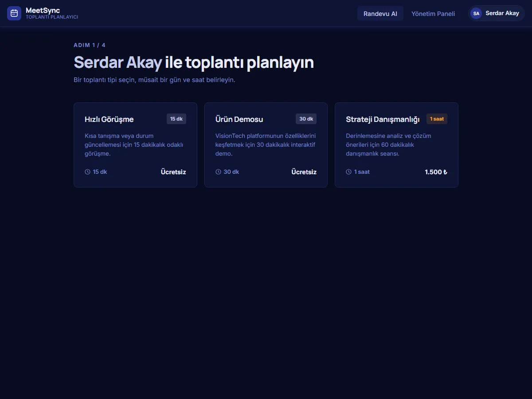Go to Yönetim Paneli
This screenshot has width=532, height=399.
(x=433, y=13)
